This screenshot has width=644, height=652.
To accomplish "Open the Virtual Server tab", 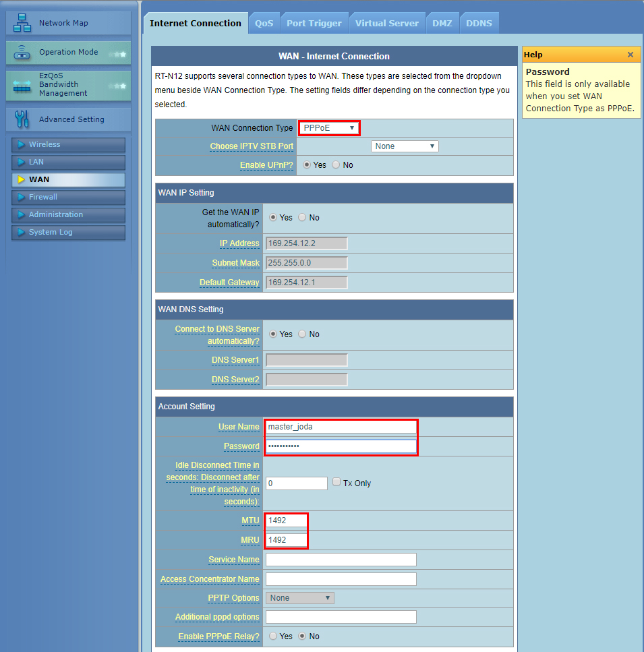I will 386,24.
